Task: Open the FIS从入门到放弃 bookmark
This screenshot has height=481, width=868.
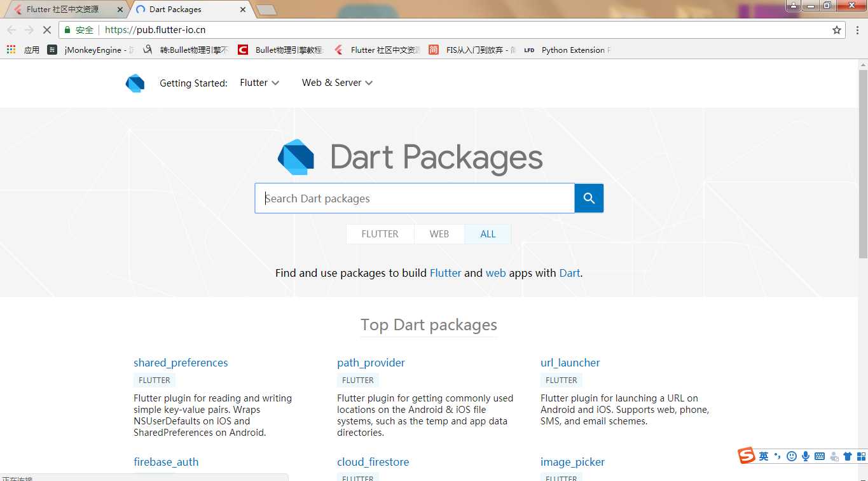Action: point(472,50)
